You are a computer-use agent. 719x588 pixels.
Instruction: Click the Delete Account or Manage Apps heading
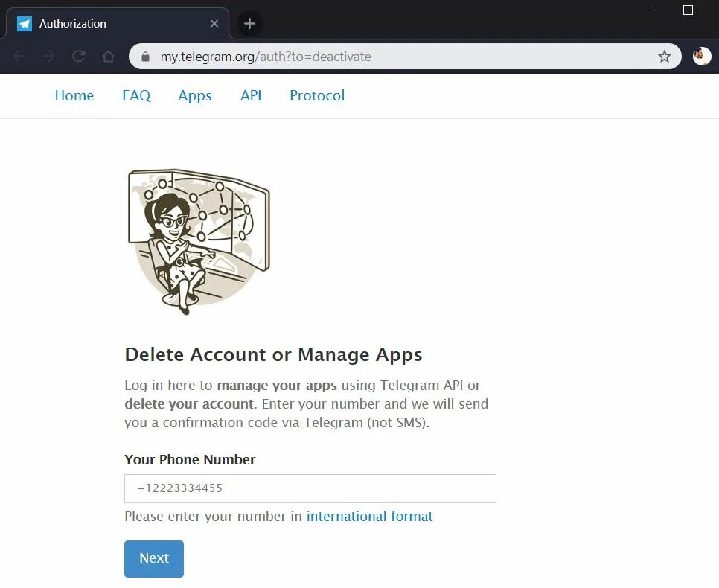pyautogui.click(x=273, y=354)
